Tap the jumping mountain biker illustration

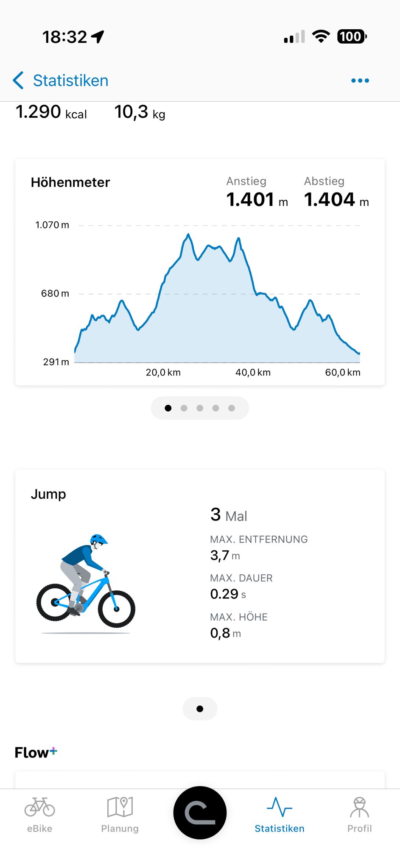pos(86,584)
